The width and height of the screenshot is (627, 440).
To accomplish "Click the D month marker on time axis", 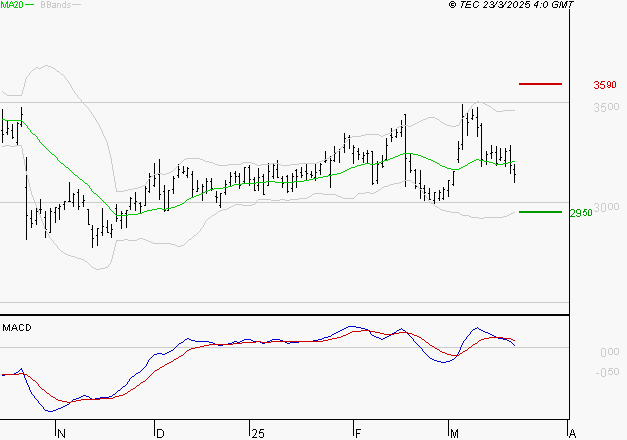I will point(160,434).
